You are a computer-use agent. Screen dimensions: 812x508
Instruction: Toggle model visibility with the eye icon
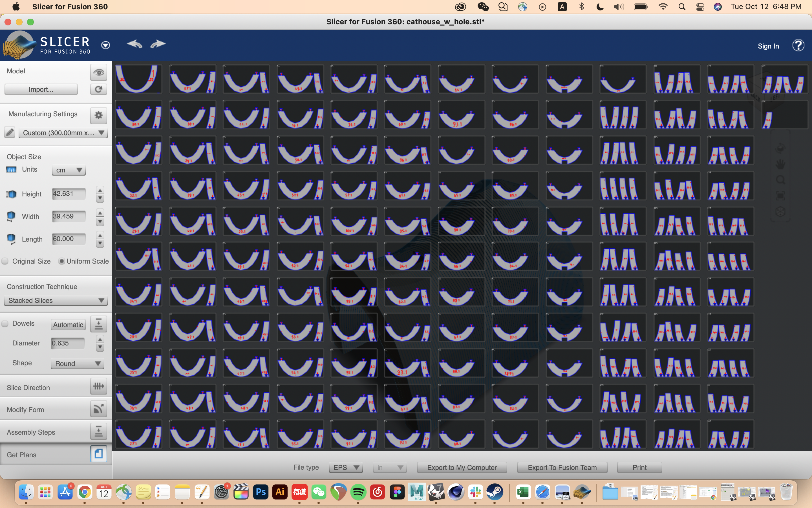[99, 72]
